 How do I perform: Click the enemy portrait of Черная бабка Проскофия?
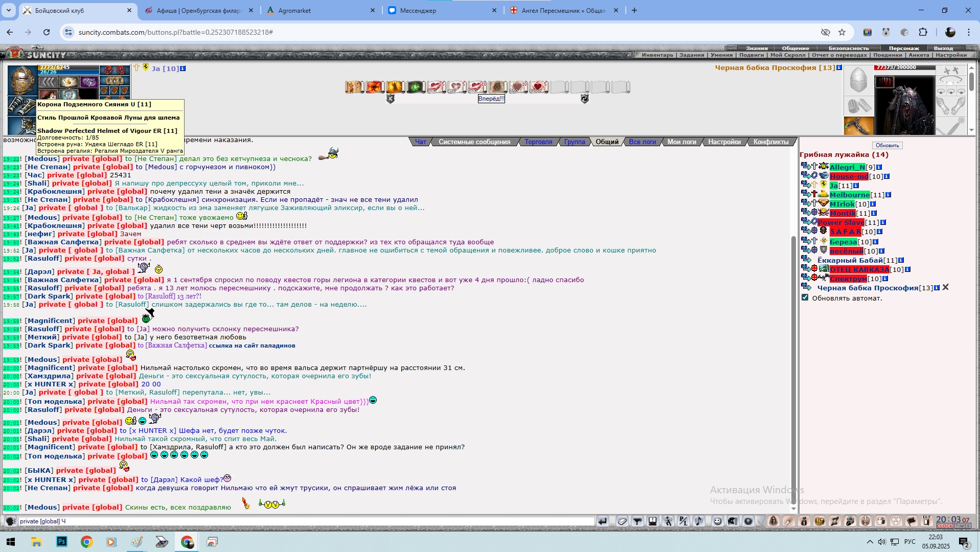[904, 104]
